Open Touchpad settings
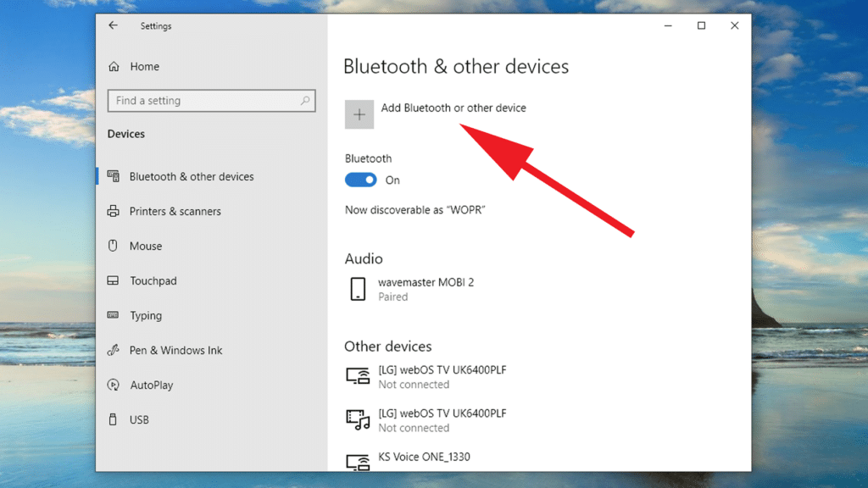Screen dimensions: 868x488 pyautogui.click(x=153, y=281)
